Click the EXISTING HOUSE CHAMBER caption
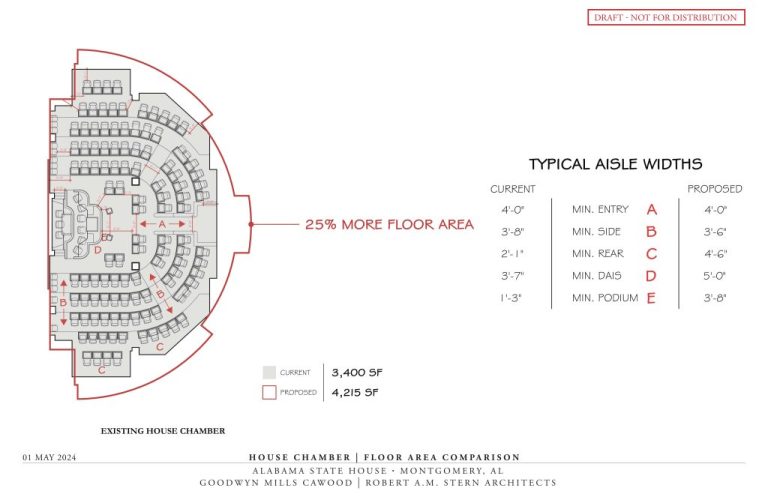The width and height of the screenshot is (768, 497). tap(163, 432)
